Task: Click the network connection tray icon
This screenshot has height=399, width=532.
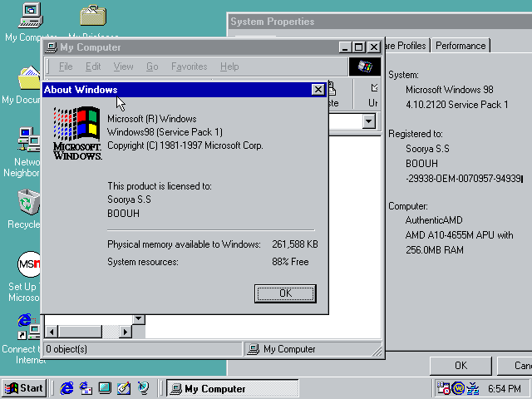Action: point(473,388)
